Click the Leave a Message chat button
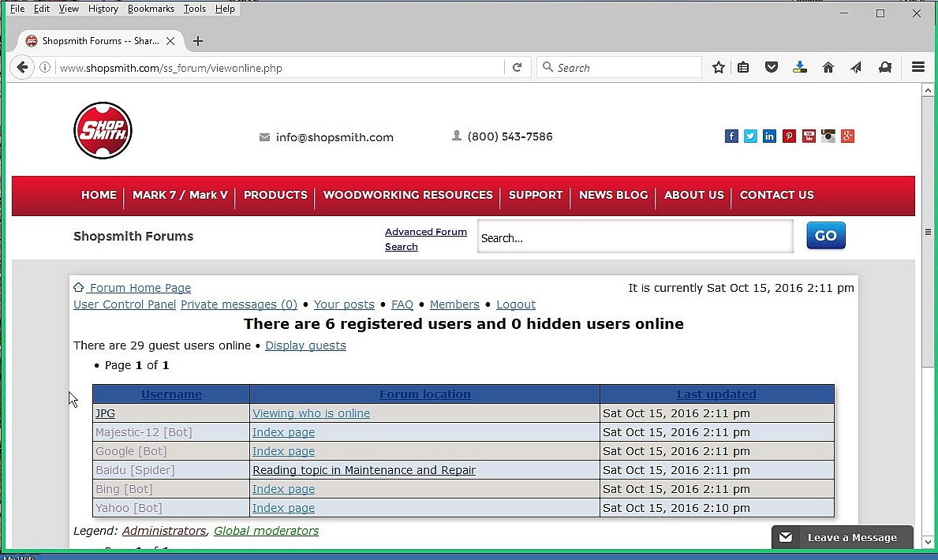The height and width of the screenshot is (560, 938). tap(843, 537)
